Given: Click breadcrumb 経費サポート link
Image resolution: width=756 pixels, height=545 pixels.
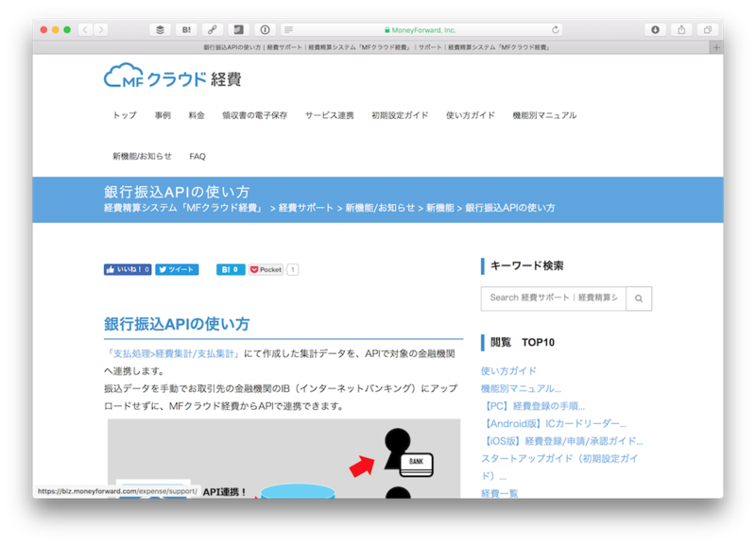Looking at the screenshot, I should point(305,208).
